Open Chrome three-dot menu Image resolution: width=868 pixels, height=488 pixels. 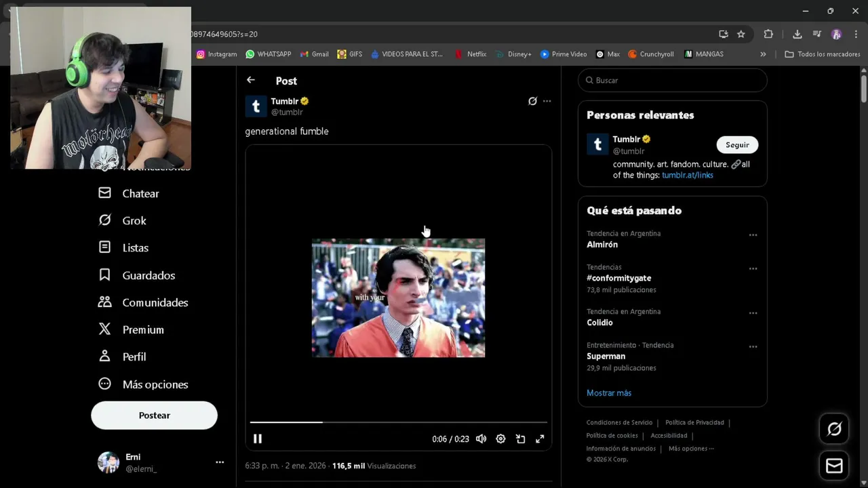856,34
